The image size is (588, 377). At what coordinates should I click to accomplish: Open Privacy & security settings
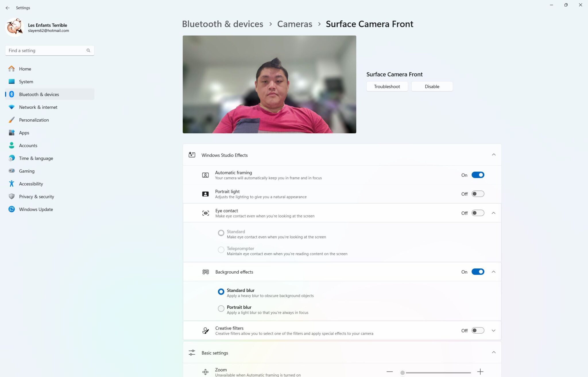[36, 197]
